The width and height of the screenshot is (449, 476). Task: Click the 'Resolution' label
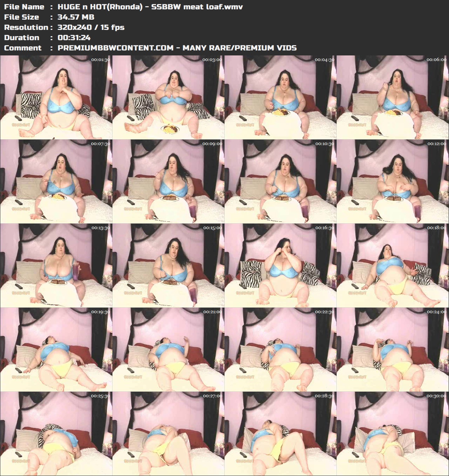pos(26,27)
